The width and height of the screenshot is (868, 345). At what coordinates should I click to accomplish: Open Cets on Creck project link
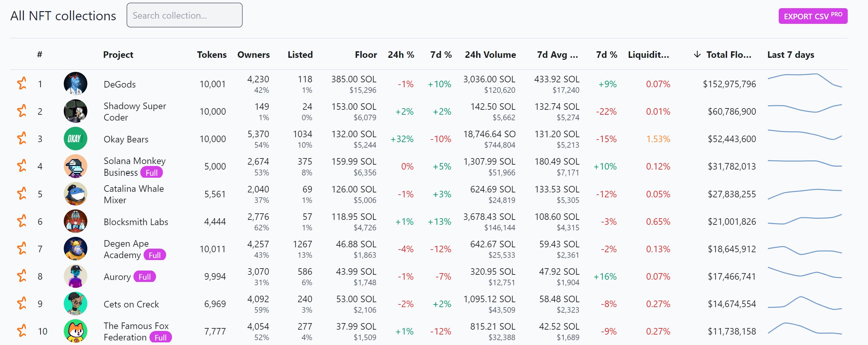point(131,304)
